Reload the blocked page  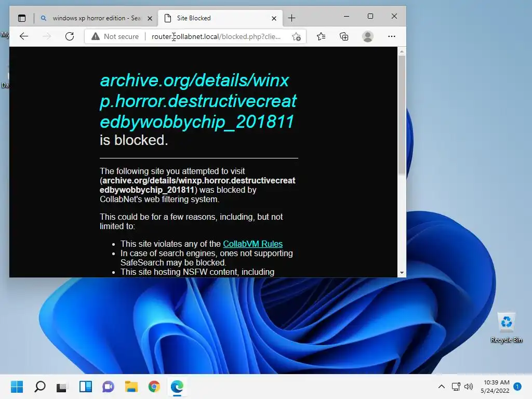coord(70,36)
